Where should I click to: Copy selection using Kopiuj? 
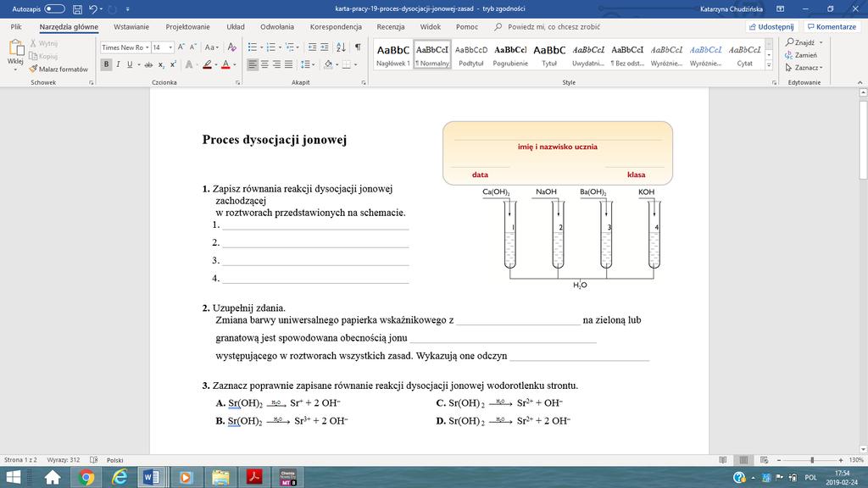(x=44, y=56)
